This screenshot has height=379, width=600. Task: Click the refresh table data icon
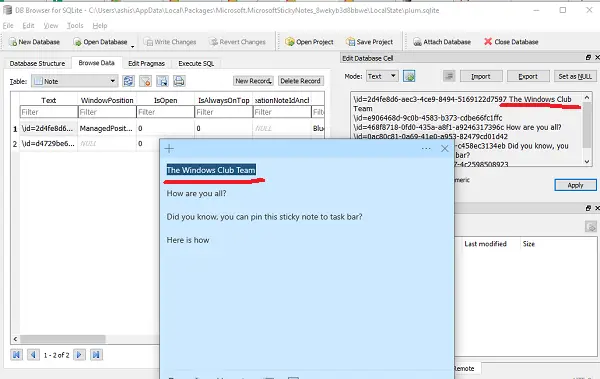[128, 81]
